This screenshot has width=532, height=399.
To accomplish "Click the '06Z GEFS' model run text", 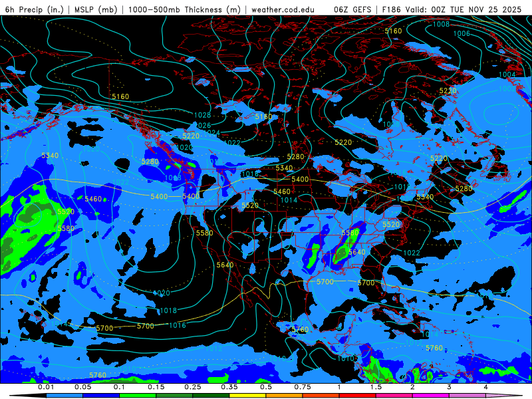I will (x=352, y=9).
